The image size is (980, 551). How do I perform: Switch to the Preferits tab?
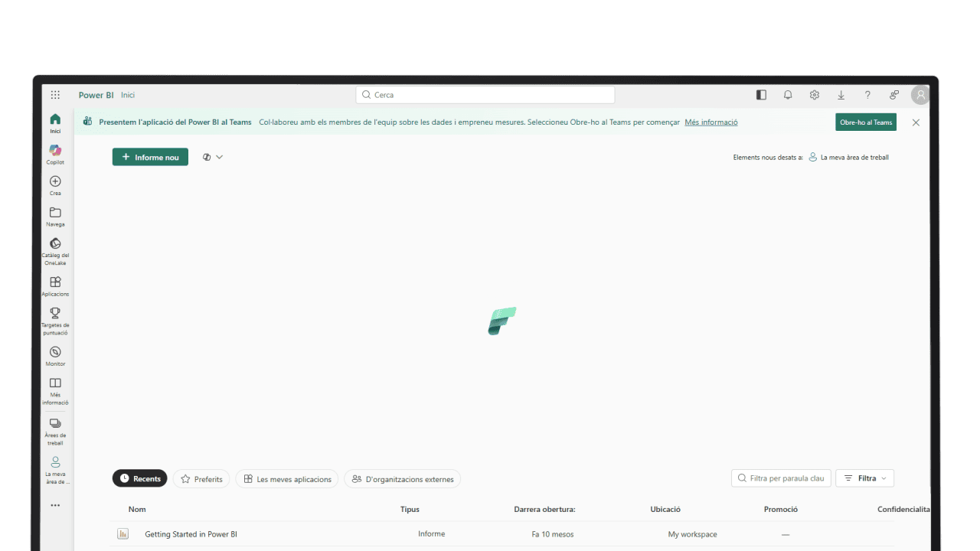click(x=201, y=478)
